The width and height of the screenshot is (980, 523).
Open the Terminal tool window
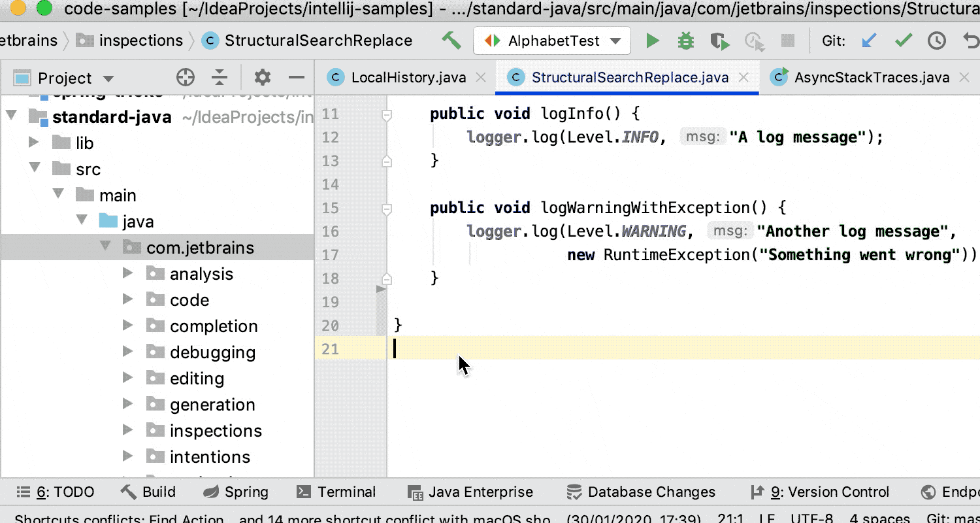[x=336, y=492]
